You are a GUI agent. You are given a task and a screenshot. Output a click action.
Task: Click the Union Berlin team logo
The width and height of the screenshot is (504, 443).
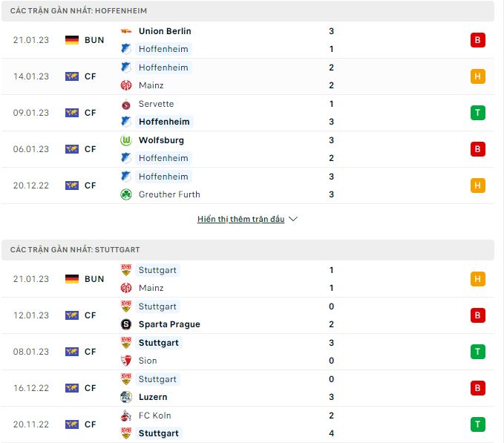point(125,31)
